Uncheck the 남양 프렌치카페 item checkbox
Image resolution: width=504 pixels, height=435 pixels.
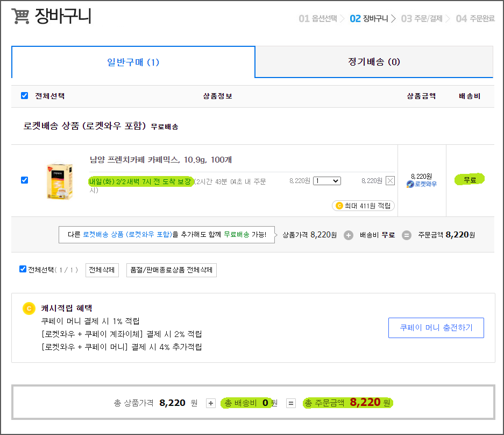[x=24, y=180]
